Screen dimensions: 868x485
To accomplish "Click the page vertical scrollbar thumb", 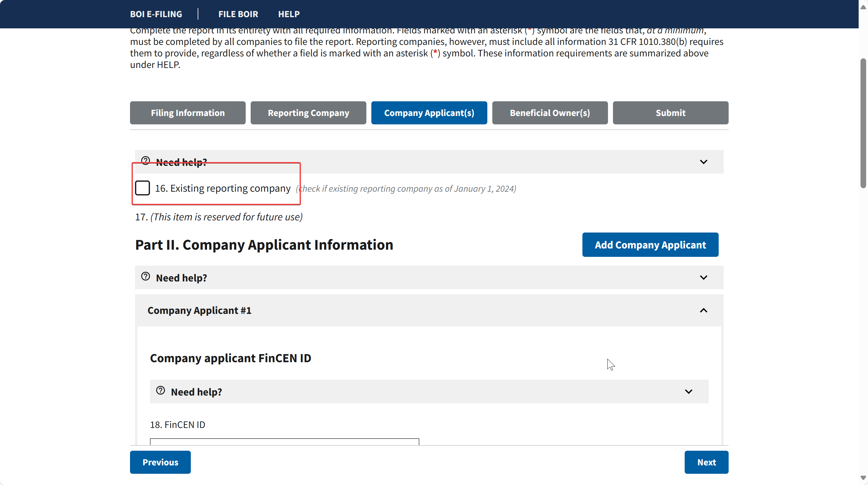I will pyautogui.click(x=863, y=123).
